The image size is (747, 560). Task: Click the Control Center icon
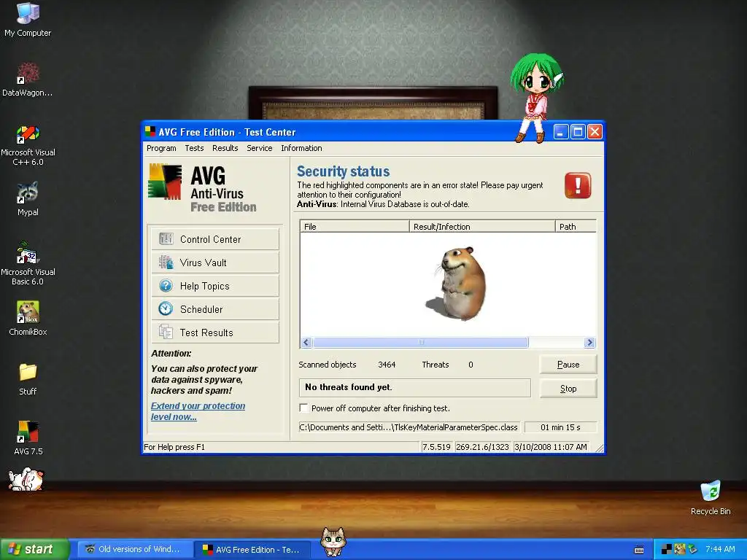tap(166, 238)
